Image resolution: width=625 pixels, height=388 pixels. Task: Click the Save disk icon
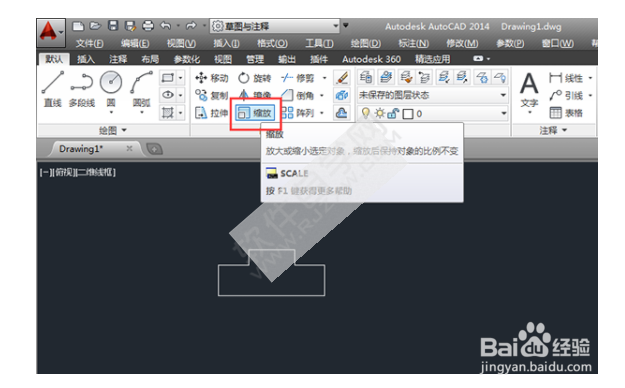coord(113,26)
